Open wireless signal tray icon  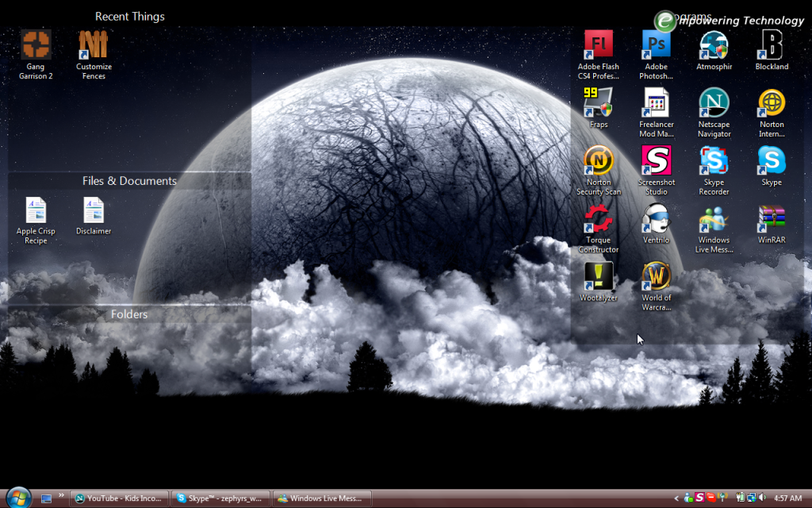coord(722,498)
